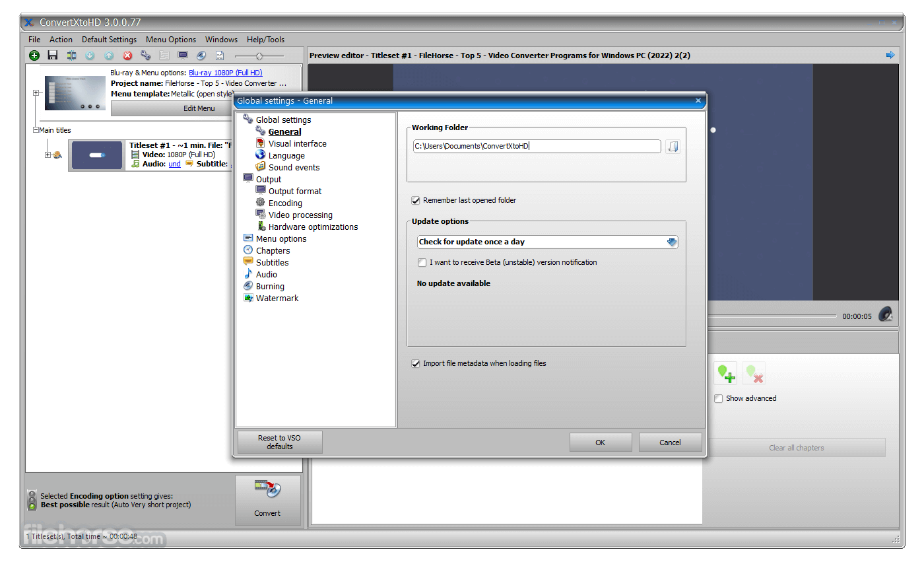Click the folder browse icon beside Working Folder
Viewport: 924px width, 568px height.
tap(673, 147)
